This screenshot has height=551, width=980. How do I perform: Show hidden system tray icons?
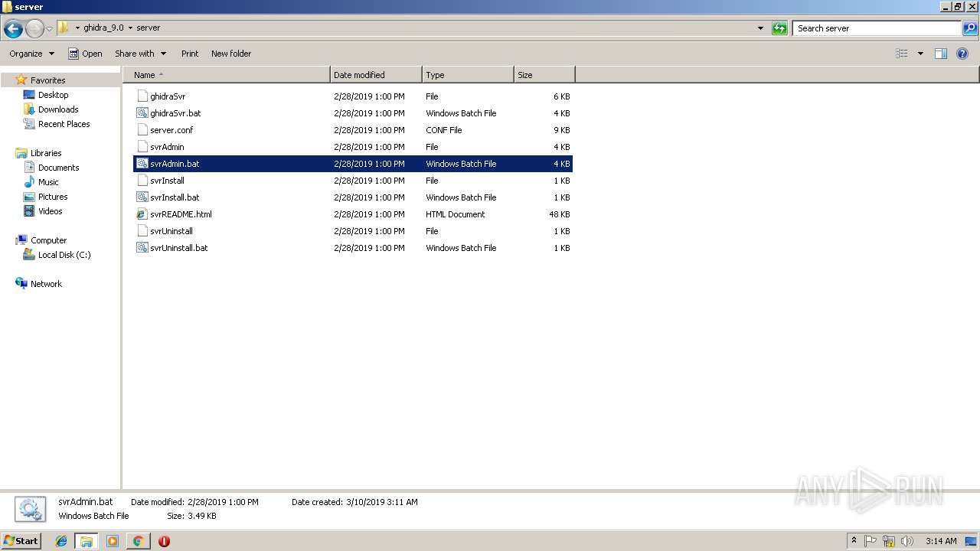854,541
